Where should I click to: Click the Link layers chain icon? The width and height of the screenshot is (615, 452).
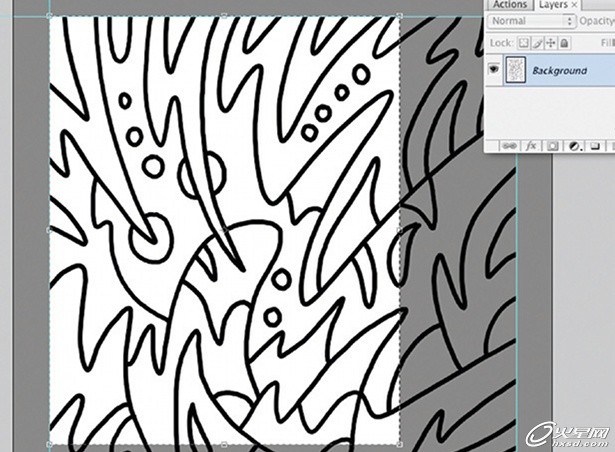click(x=509, y=146)
